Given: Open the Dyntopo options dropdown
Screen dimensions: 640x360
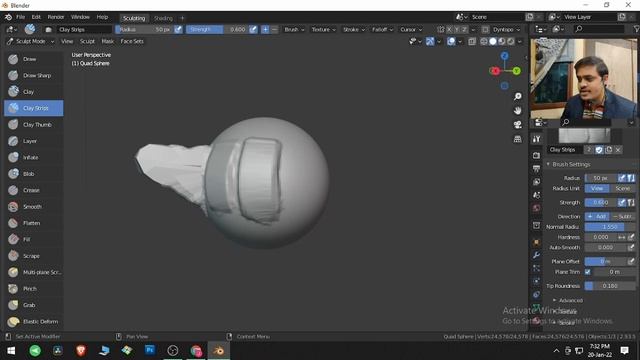Looking at the screenshot, I should (x=506, y=29).
